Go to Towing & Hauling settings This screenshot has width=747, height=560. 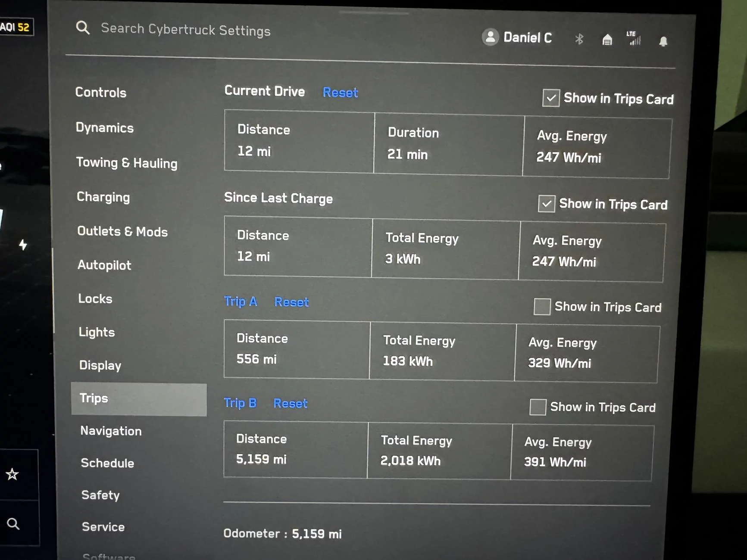(x=127, y=163)
